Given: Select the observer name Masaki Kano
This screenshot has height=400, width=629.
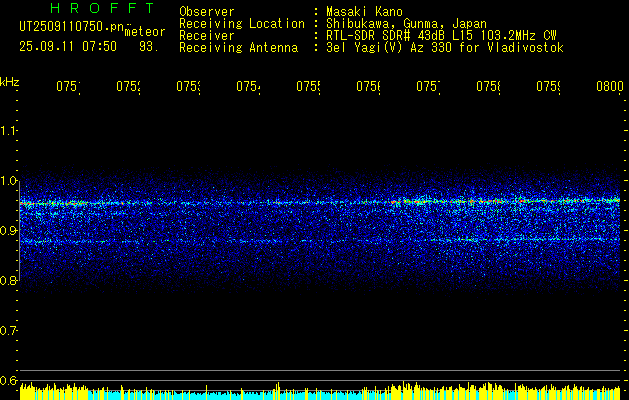Looking at the screenshot, I should (x=364, y=11).
